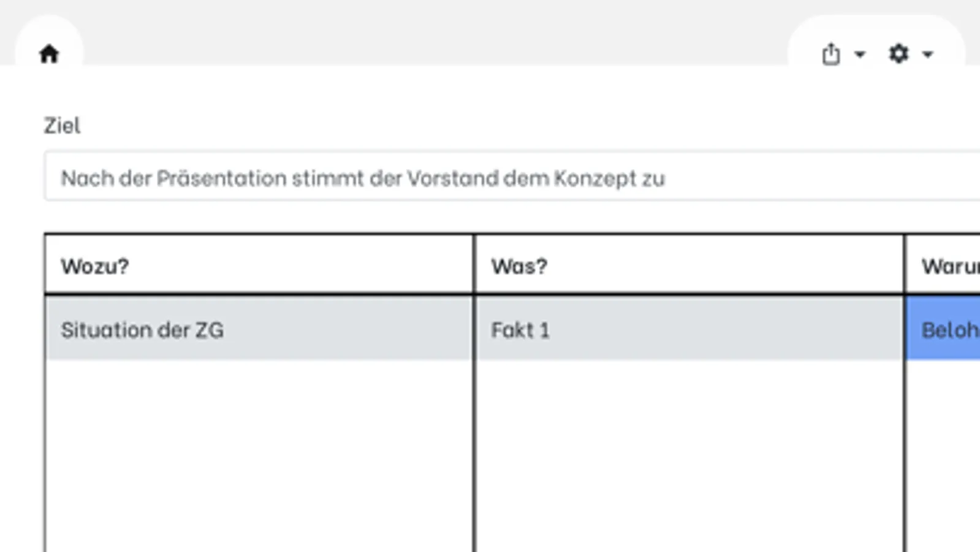This screenshot has height=552, width=980.
Task: Select the partially visible Warum column header
Action: coord(950,266)
